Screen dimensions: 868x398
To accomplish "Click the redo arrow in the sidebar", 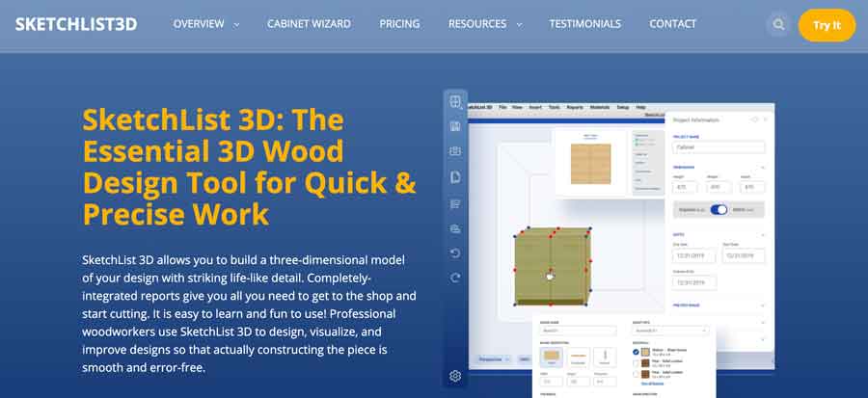I will coord(455,278).
